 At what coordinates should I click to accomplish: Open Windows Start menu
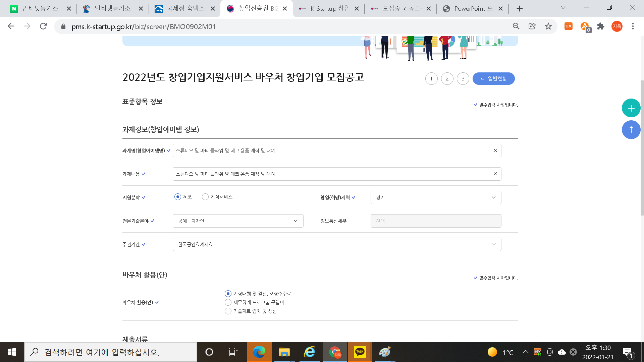pos(12,352)
